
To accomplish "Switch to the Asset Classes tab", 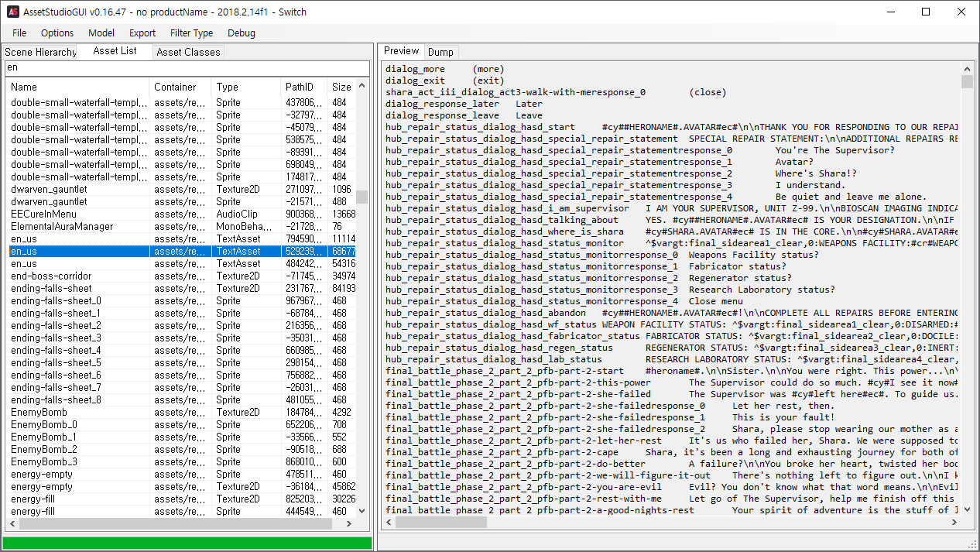I will tap(188, 52).
